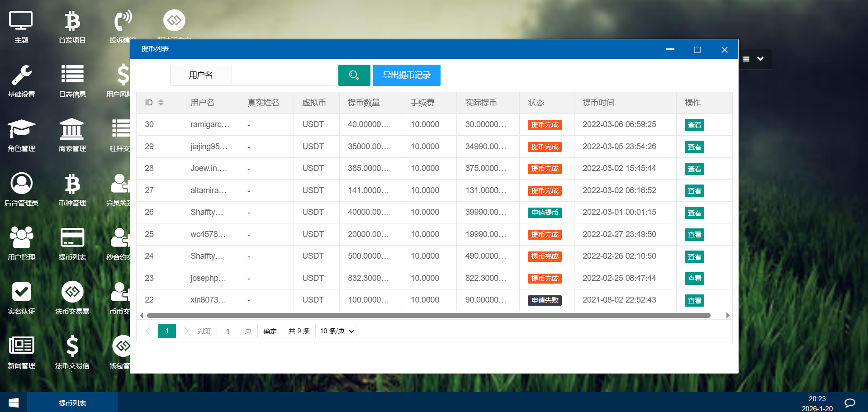
Task: Open the Windows Start menu
Action: 14,403
